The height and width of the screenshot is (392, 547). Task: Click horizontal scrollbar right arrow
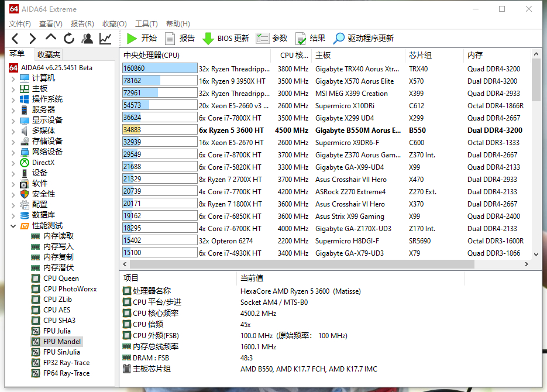pos(526,264)
